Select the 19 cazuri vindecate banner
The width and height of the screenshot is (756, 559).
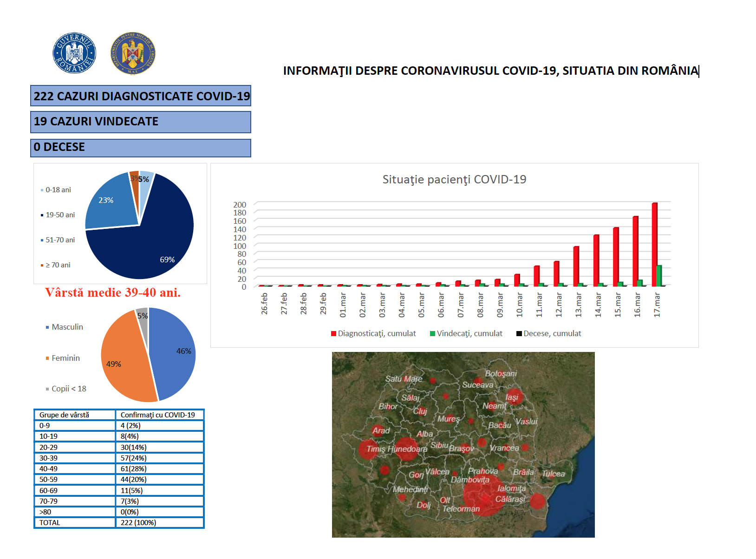pyautogui.click(x=141, y=122)
